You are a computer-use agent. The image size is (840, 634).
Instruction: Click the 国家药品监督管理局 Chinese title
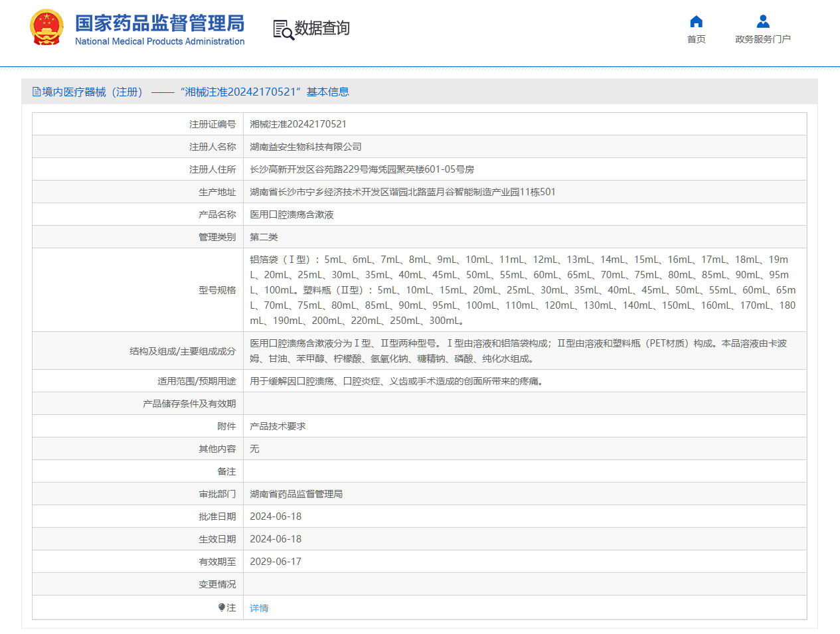tap(159, 23)
